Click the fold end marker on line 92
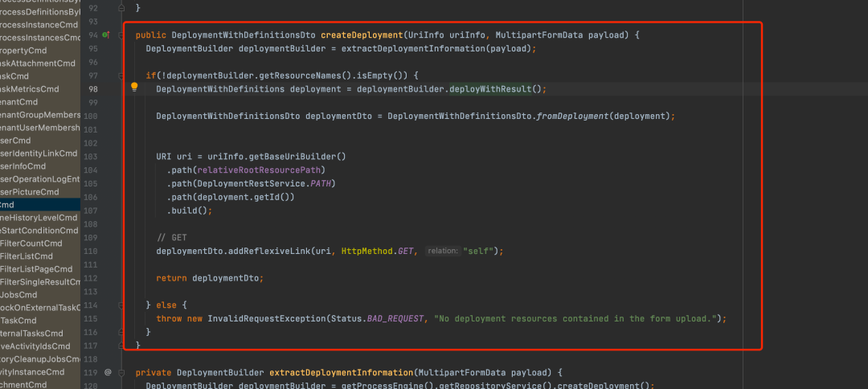The image size is (868, 389). [x=121, y=8]
